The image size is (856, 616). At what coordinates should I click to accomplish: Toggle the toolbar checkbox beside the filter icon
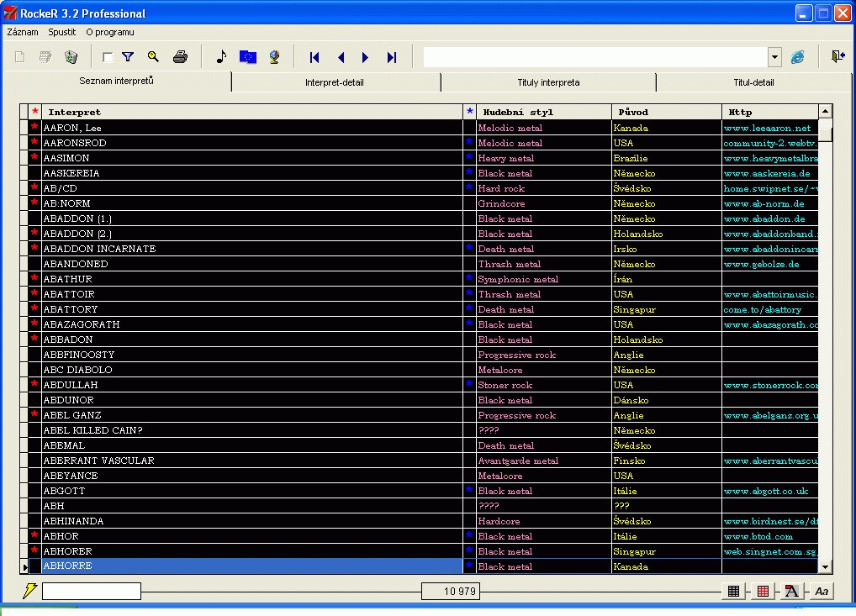(x=108, y=57)
